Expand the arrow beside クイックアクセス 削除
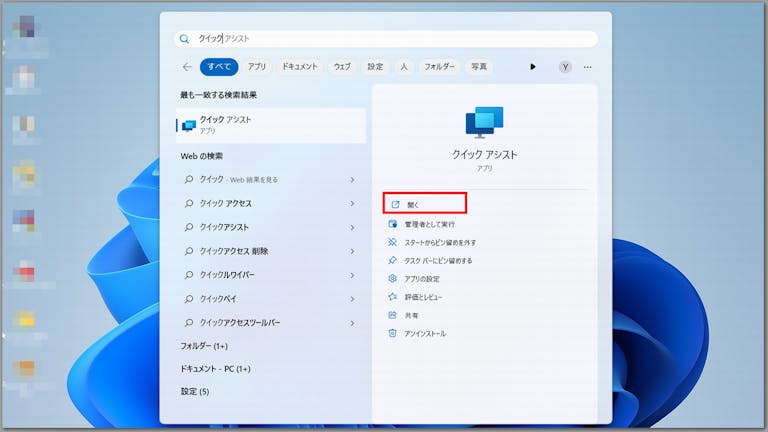768x432 pixels. tap(352, 251)
